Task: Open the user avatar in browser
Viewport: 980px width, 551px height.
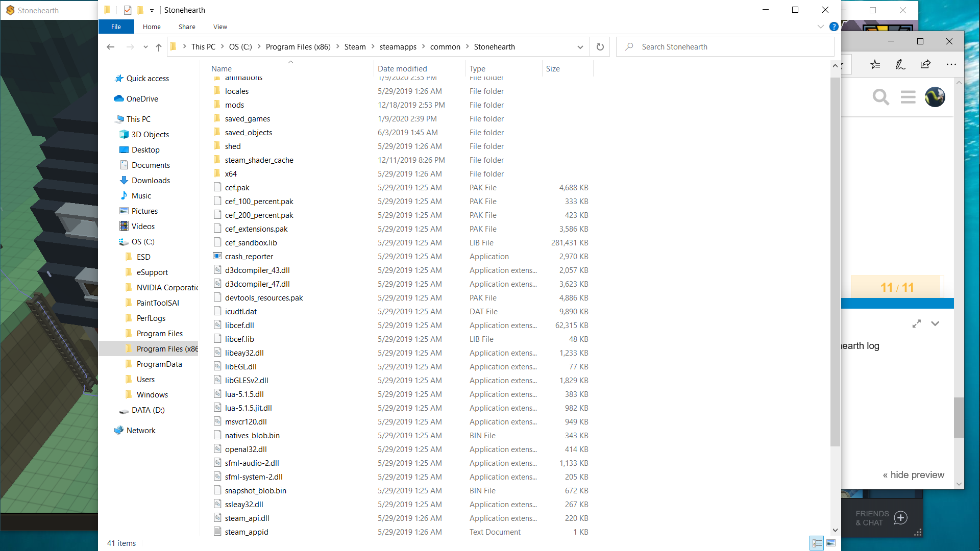Action: (x=935, y=97)
